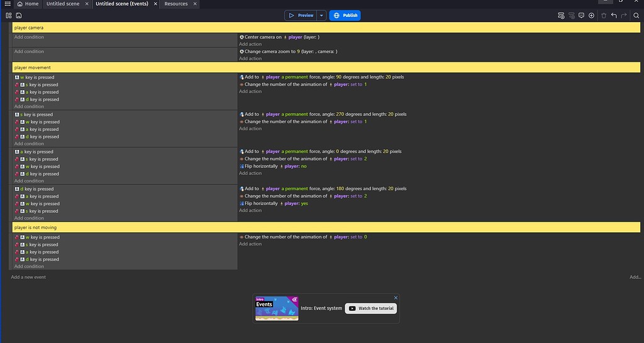Click Add action below Center camera on player
The width and height of the screenshot is (644, 343).
point(250,44)
